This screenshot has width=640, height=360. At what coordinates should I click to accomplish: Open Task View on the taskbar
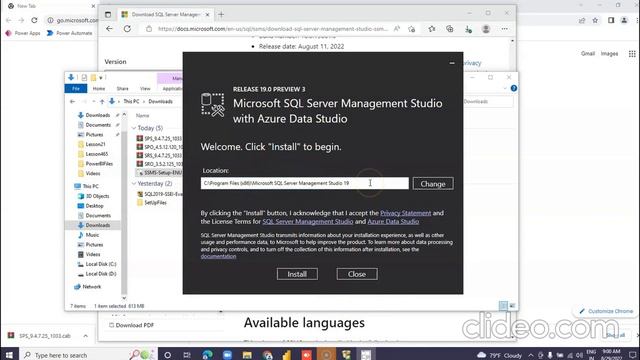pos(187,355)
